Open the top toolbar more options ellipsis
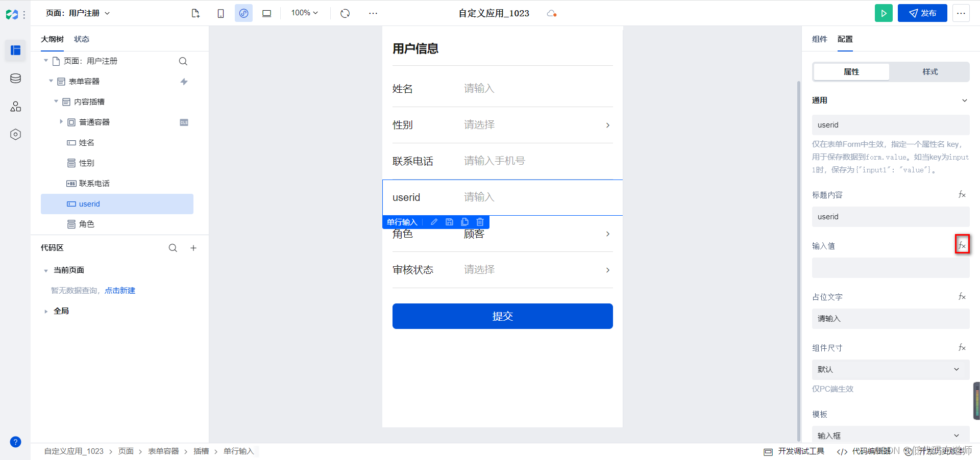This screenshot has height=460, width=980. (x=373, y=13)
